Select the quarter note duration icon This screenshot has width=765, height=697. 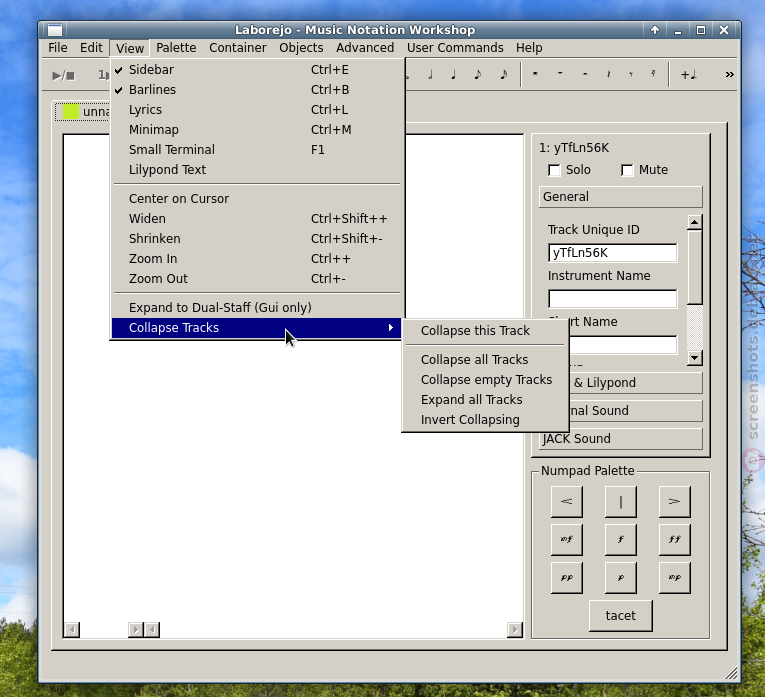[x=454, y=75]
